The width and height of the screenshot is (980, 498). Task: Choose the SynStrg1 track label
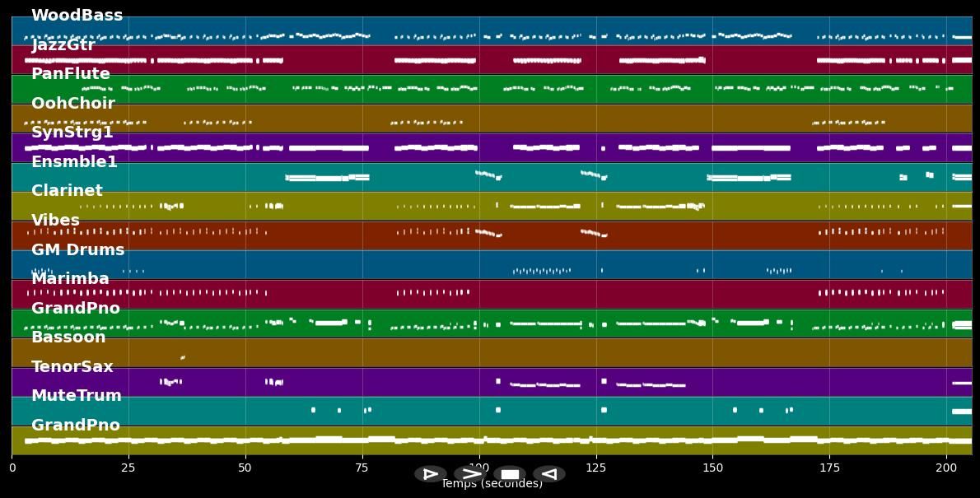click(72, 133)
